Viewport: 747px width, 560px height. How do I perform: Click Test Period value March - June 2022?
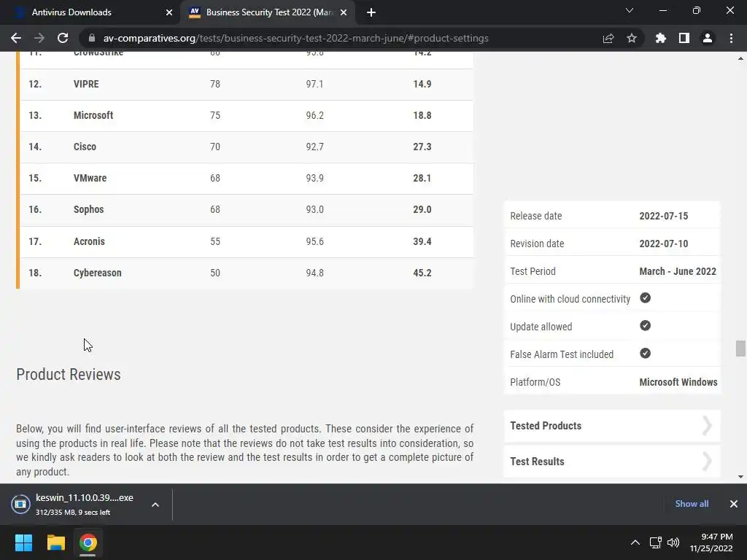(x=678, y=271)
